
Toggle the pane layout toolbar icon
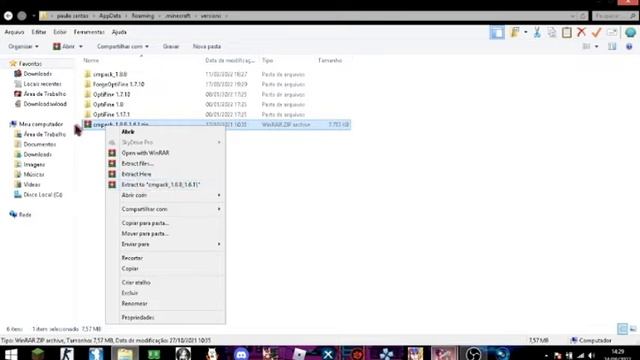click(497, 32)
